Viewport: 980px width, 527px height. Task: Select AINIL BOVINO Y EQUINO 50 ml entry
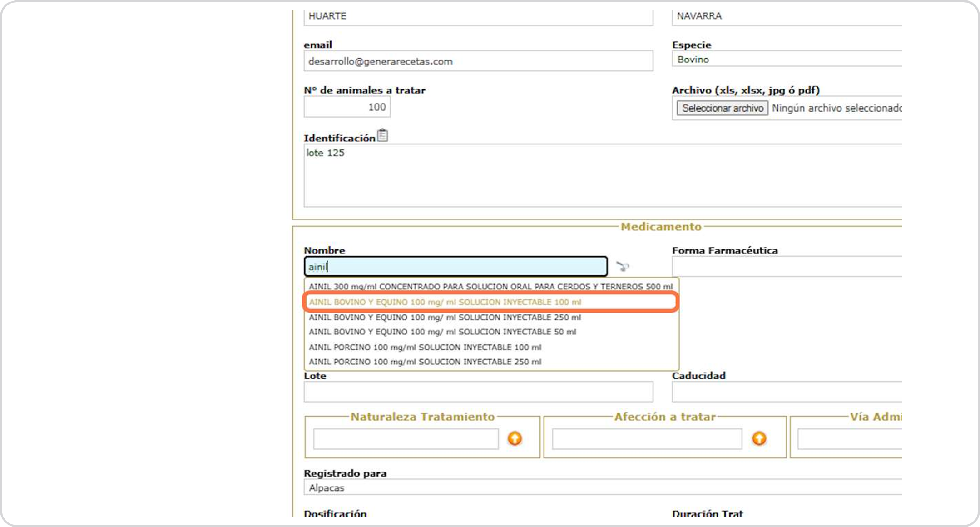[443, 332]
